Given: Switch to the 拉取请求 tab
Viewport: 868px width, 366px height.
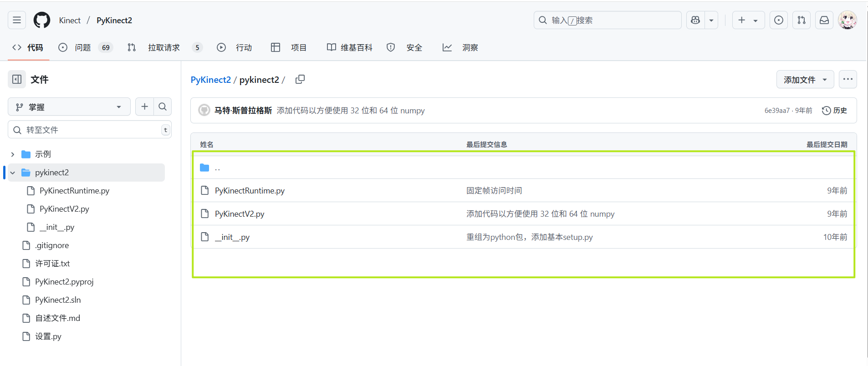Looking at the screenshot, I should point(165,47).
